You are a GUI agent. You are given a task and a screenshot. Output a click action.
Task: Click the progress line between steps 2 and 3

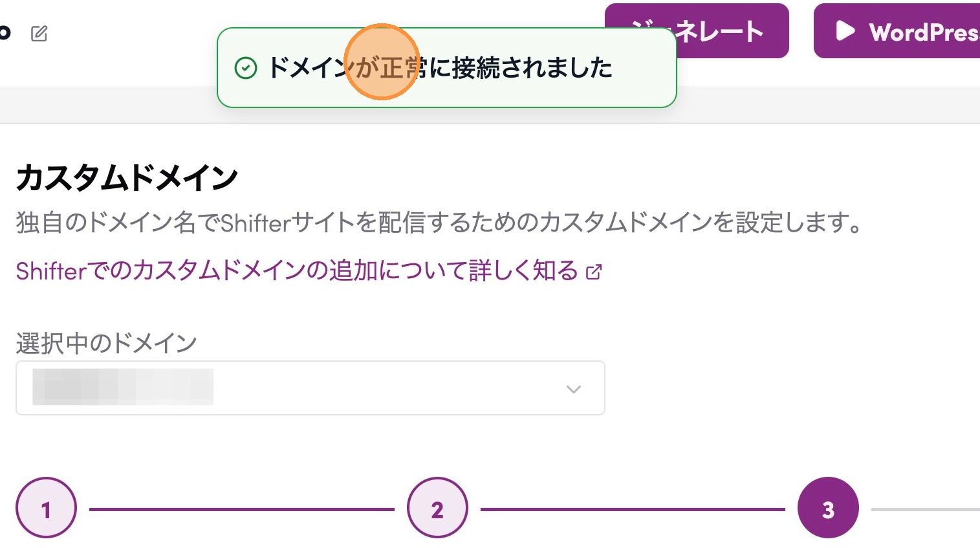coord(633,509)
